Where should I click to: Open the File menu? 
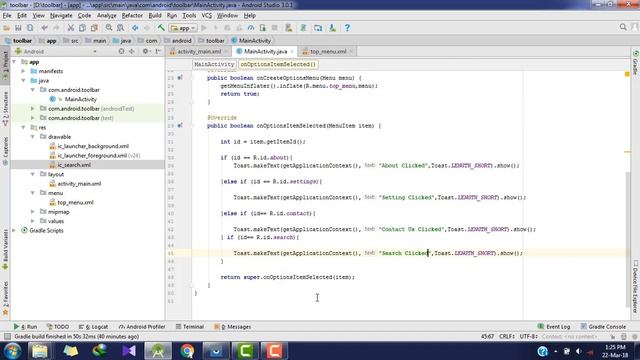pyautogui.click(x=7, y=16)
